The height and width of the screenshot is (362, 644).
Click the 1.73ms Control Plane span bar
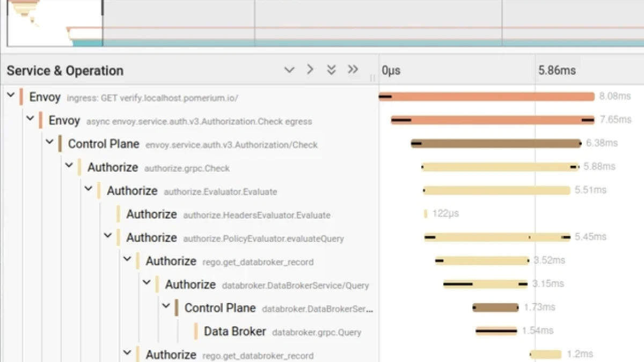pos(495,307)
